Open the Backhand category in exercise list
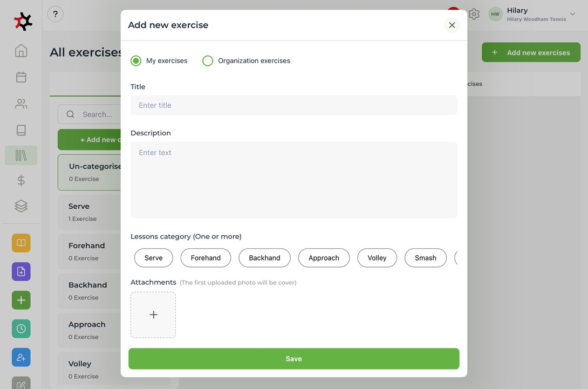Screen dimensions: 588x389 (88, 290)
